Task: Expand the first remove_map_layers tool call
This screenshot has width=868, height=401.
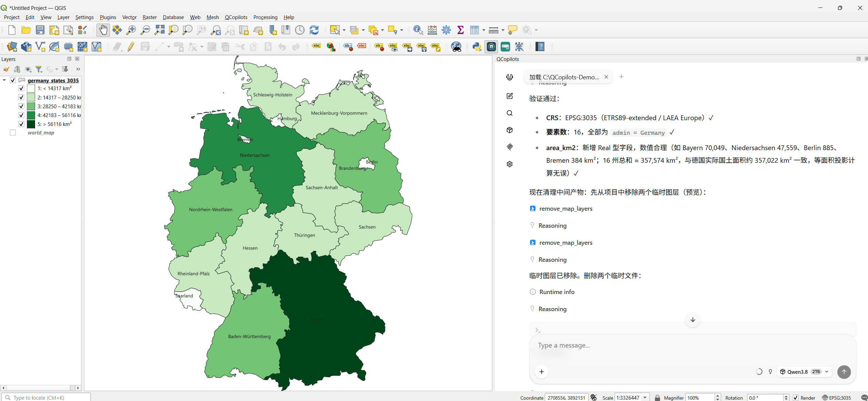Action: (561, 209)
